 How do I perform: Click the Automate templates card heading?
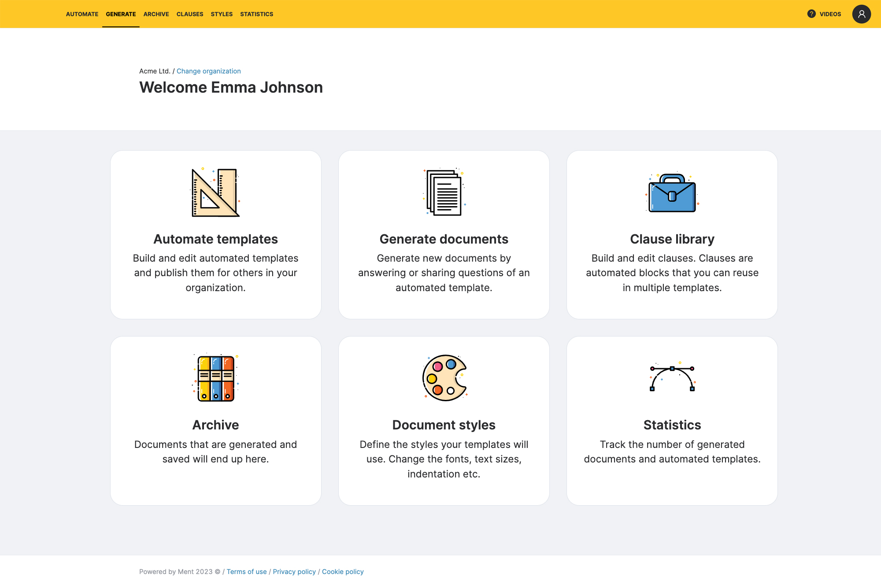215,239
